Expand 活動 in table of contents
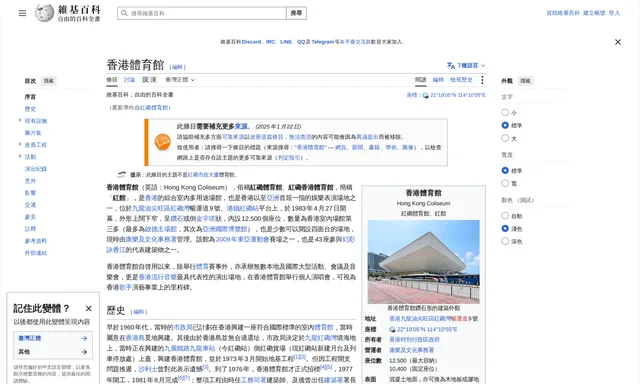The image size is (640, 384). point(20,156)
